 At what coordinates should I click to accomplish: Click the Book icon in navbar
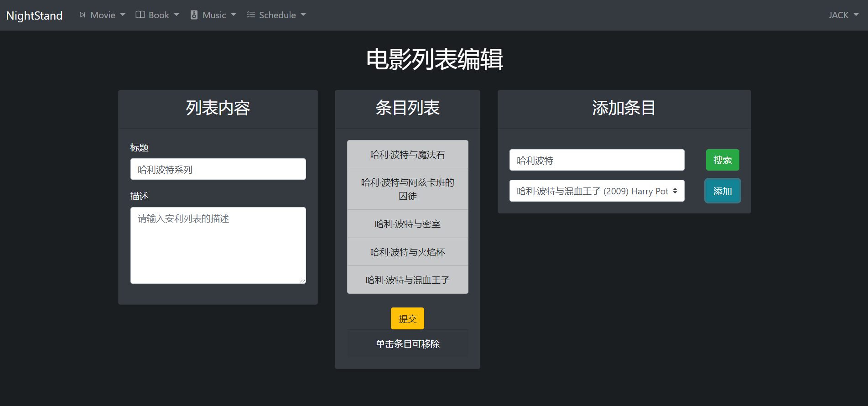coord(140,15)
